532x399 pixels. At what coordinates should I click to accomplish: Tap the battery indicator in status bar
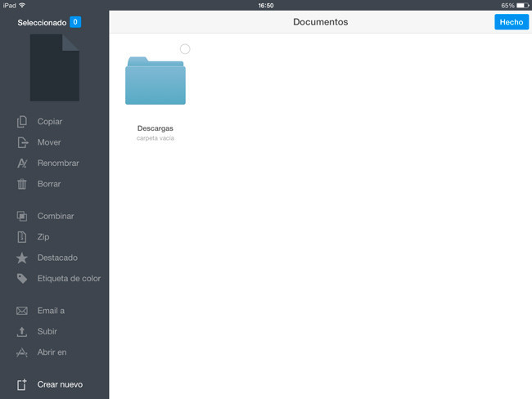521,5
